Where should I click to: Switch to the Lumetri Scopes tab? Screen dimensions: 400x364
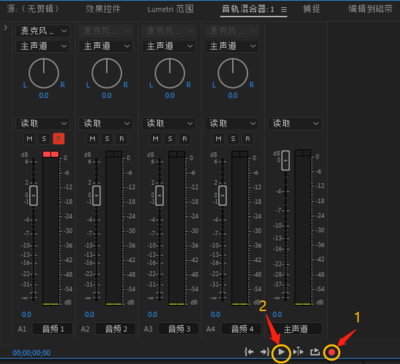[x=170, y=9]
